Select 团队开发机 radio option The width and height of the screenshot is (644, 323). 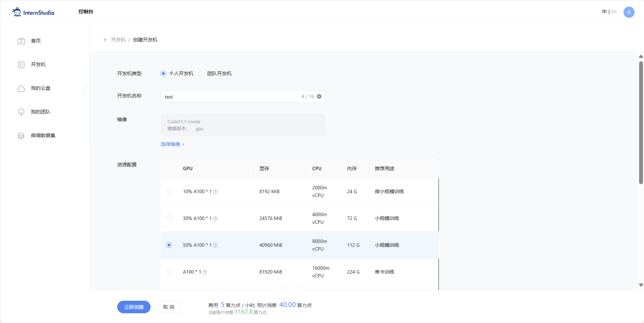tap(202, 73)
